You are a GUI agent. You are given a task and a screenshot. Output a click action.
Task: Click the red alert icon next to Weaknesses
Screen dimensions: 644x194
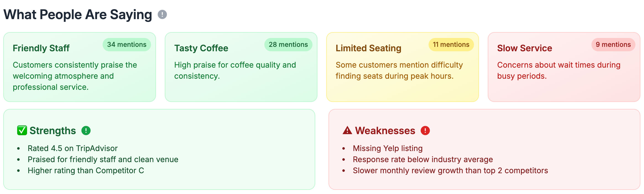[425, 131]
